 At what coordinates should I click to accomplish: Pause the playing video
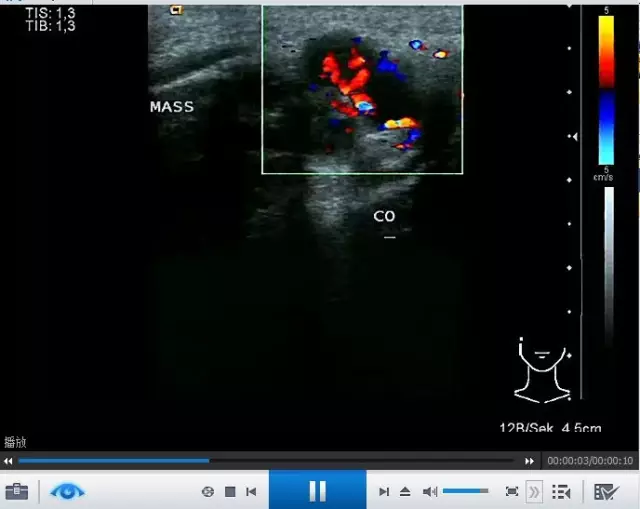pos(318,490)
